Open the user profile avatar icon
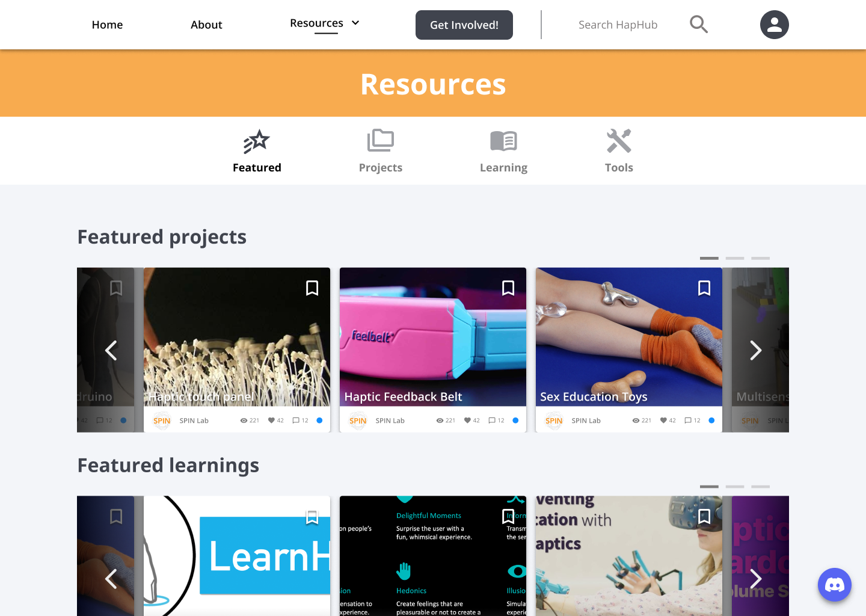This screenshot has width=866, height=616. pos(775,25)
